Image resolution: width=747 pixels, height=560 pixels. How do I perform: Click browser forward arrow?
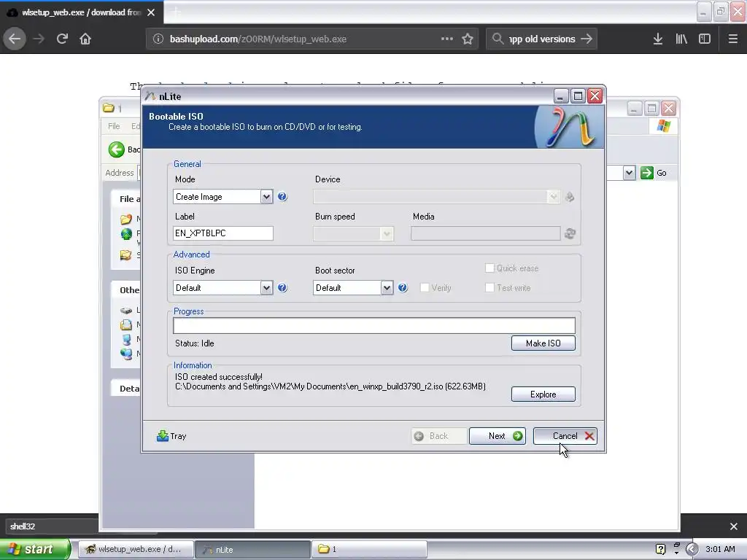39,39
